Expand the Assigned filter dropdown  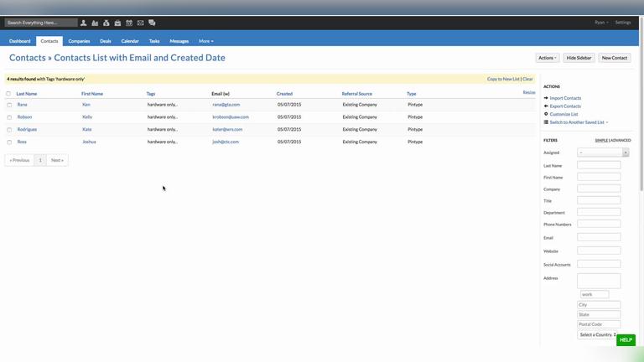point(603,153)
